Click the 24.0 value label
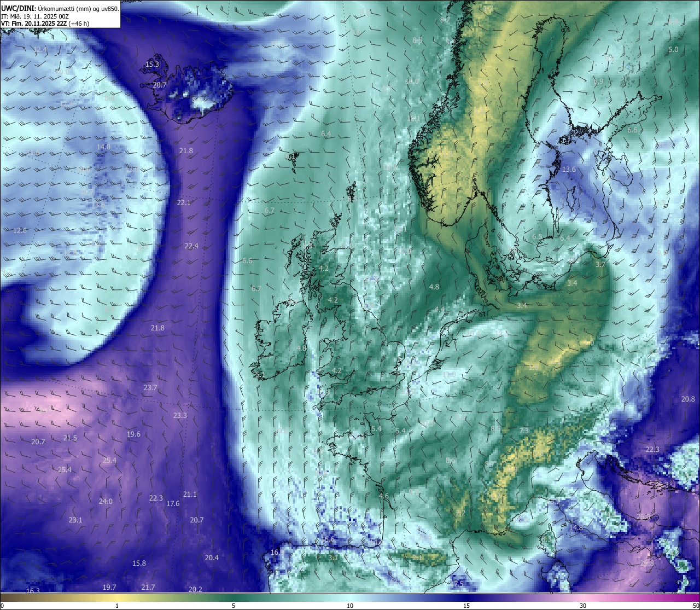Viewport: 700px width, 610px height. pos(106,501)
